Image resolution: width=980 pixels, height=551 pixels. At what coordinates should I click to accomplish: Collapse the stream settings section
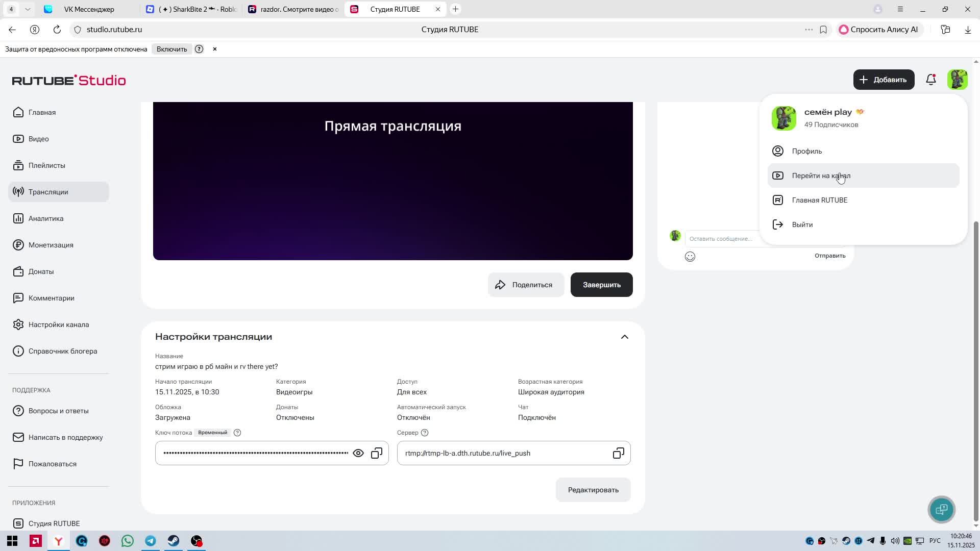coord(624,337)
